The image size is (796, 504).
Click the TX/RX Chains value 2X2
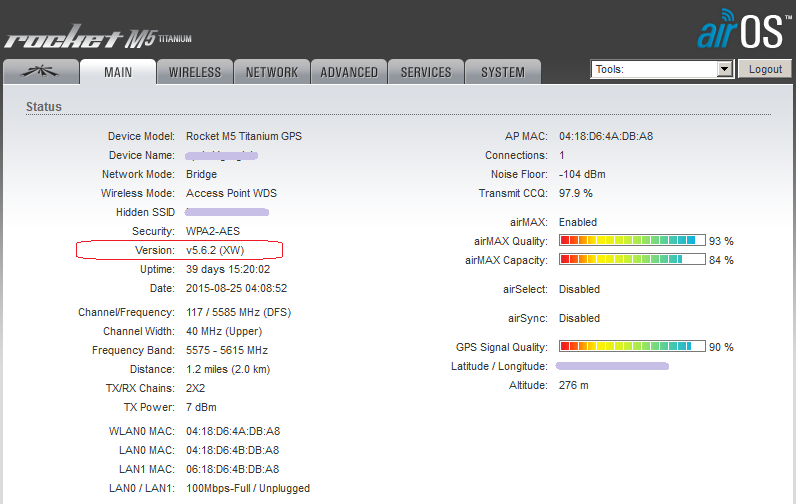(x=195, y=388)
